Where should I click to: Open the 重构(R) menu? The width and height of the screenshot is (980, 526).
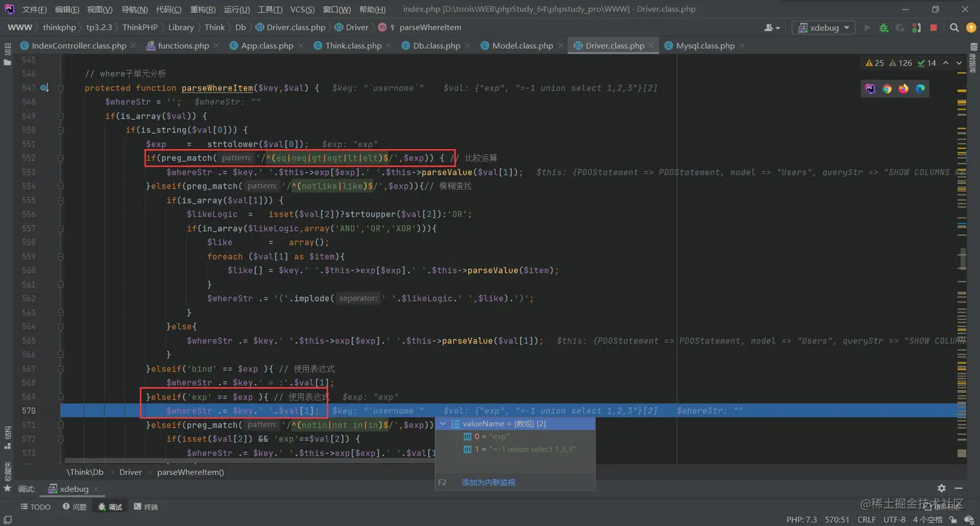pos(203,10)
